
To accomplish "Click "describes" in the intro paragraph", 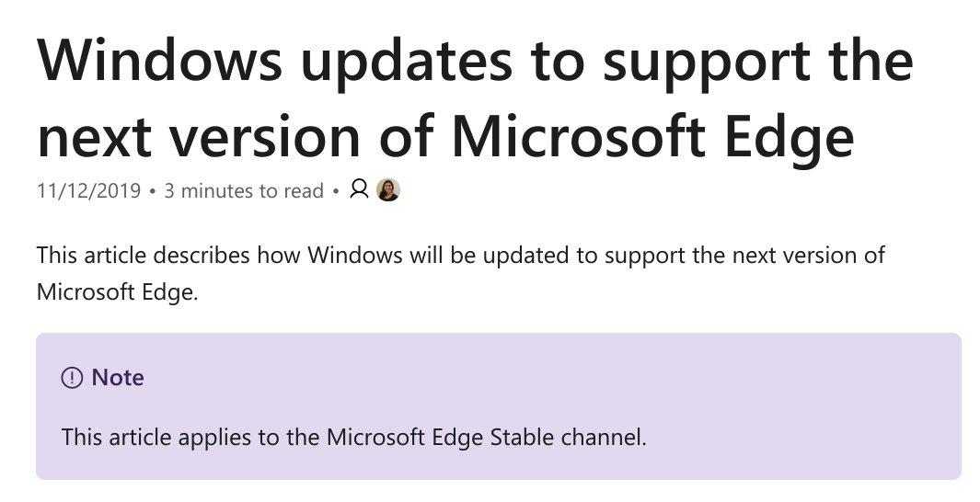I will coord(202,255).
